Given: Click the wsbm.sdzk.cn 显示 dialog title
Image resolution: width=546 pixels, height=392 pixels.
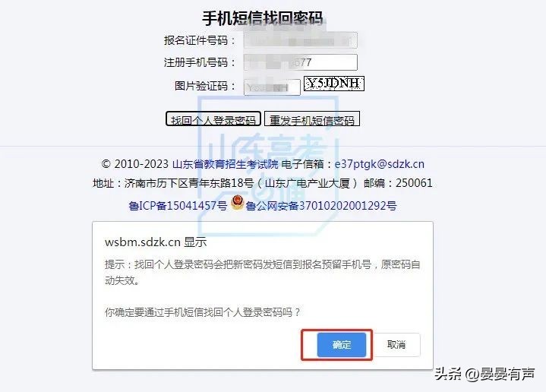Looking at the screenshot, I should click(156, 242).
